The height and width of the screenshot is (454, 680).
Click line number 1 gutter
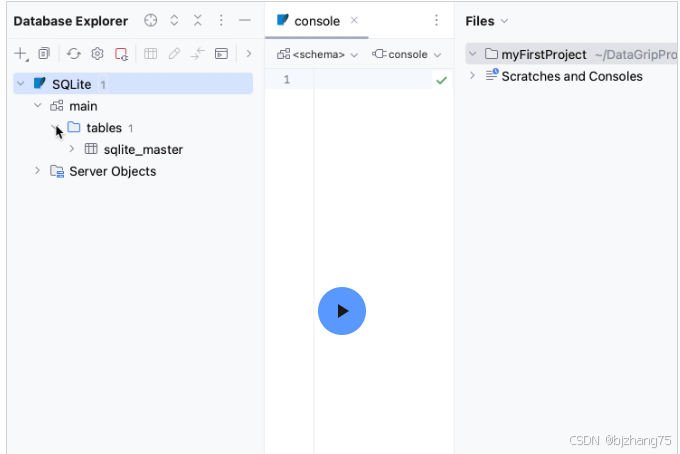[x=287, y=79]
